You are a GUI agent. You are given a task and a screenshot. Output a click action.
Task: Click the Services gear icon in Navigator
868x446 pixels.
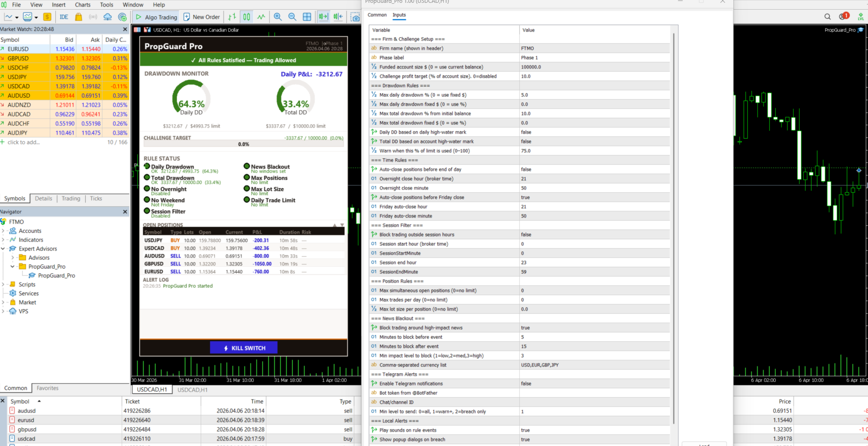(13, 293)
